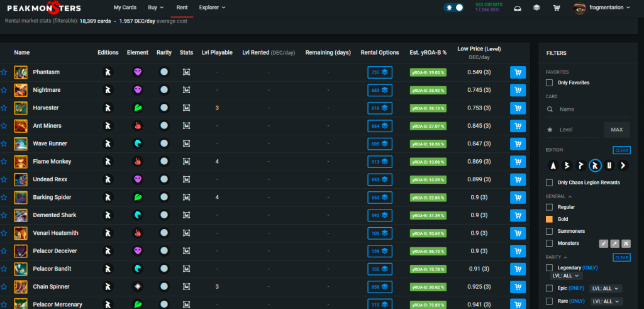644x309 pixels.
Task: Uncheck the Gold cards filter
Action: click(549, 219)
